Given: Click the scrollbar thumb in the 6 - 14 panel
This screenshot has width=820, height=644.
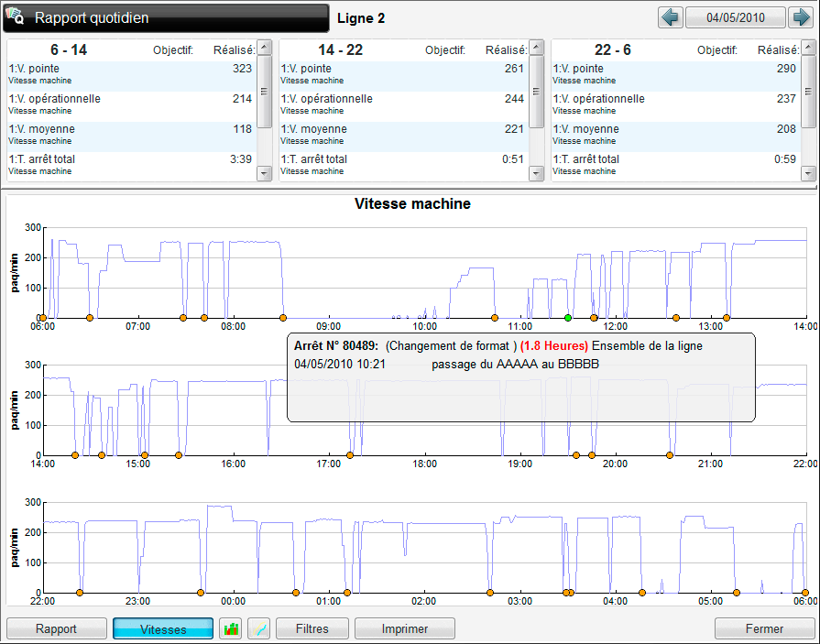Looking at the screenshot, I should tap(265, 92).
